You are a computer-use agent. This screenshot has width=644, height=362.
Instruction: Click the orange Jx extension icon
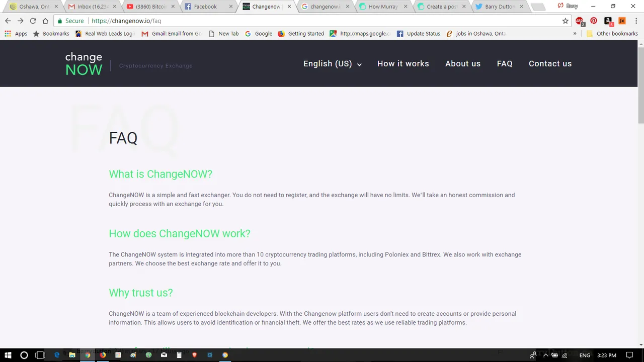coord(622,21)
